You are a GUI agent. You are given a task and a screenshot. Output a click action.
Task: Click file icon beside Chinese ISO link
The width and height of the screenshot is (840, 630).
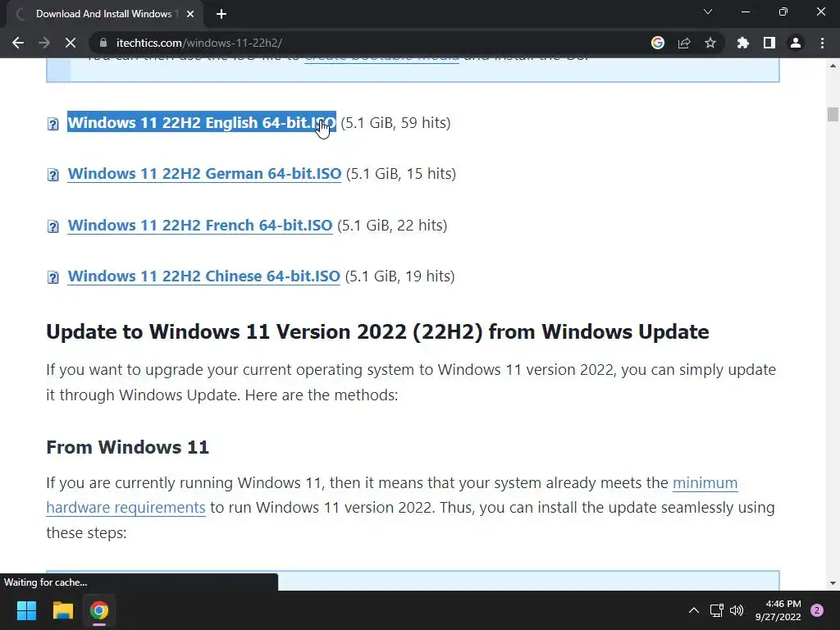[x=53, y=277]
